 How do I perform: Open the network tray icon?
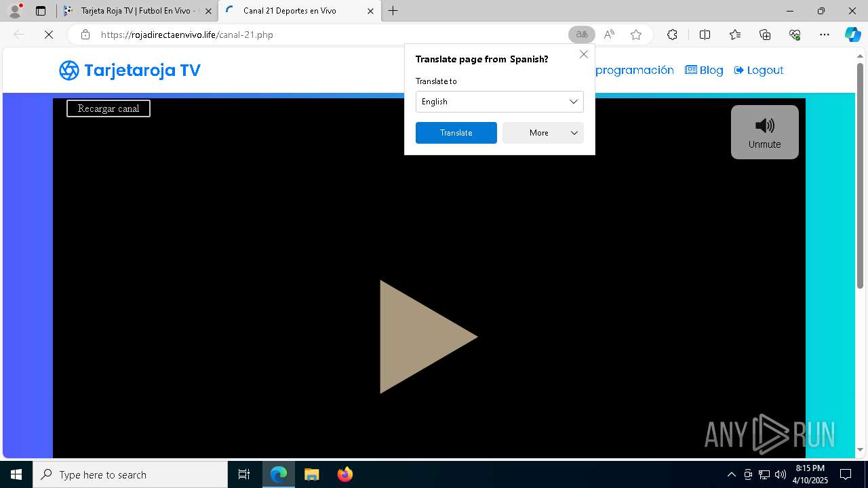[764, 474]
